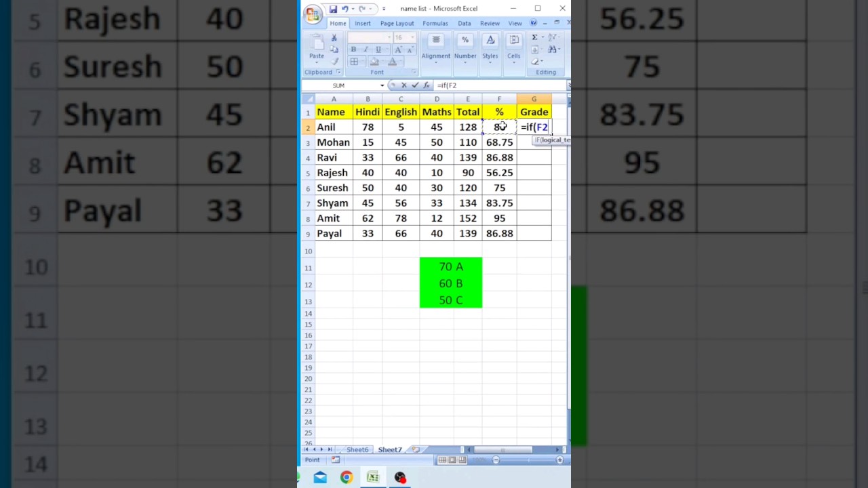Select cell with name Mohan
This screenshot has height=488, width=868.
[x=334, y=142]
